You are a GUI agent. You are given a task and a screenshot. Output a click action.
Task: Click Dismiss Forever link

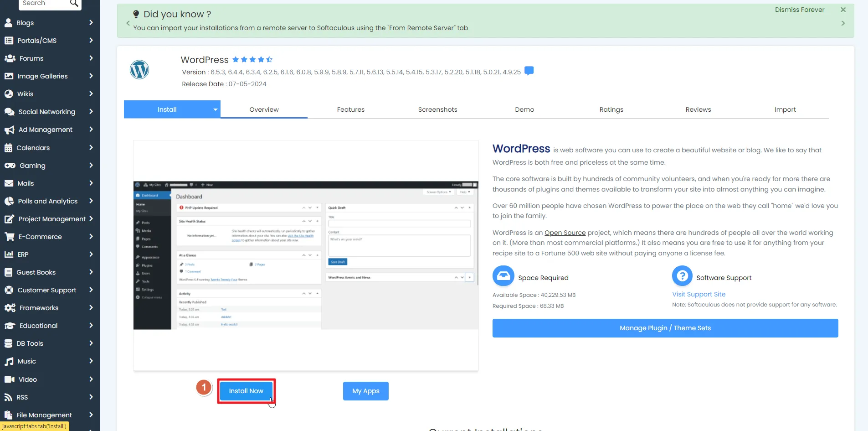pyautogui.click(x=800, y=10)
